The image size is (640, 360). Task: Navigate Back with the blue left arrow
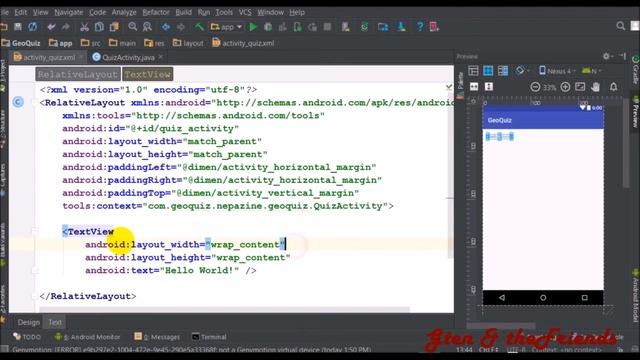166,27
